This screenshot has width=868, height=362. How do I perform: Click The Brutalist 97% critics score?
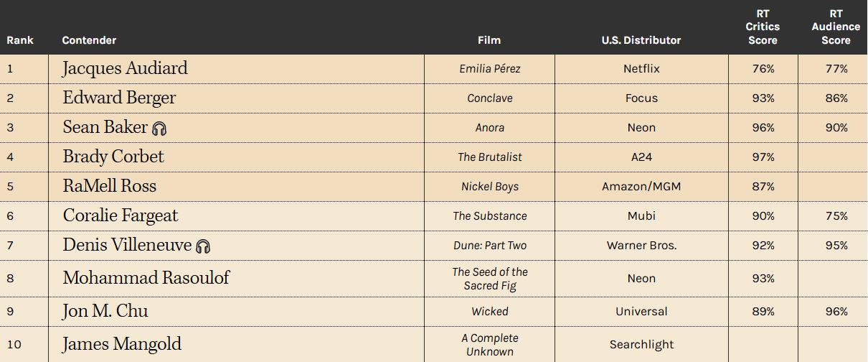coord(763,157)
